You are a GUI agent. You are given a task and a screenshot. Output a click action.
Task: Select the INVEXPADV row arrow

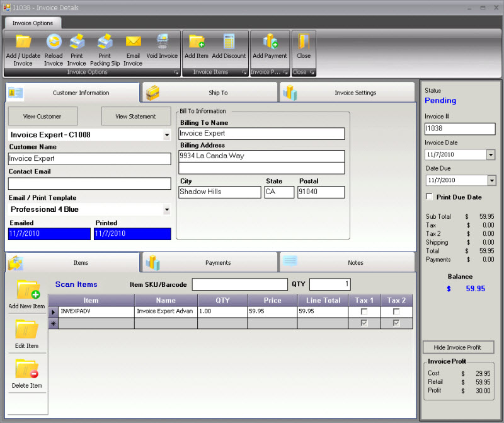pyautogui.click(x=54, y=311)
